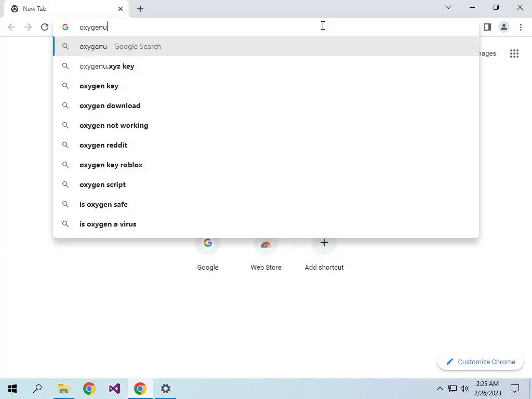Click the active Chrome taskbar icon
Image resolution: width=532 pixels, height=399 pixels.
pyautogui.click(x=140, y=389)
